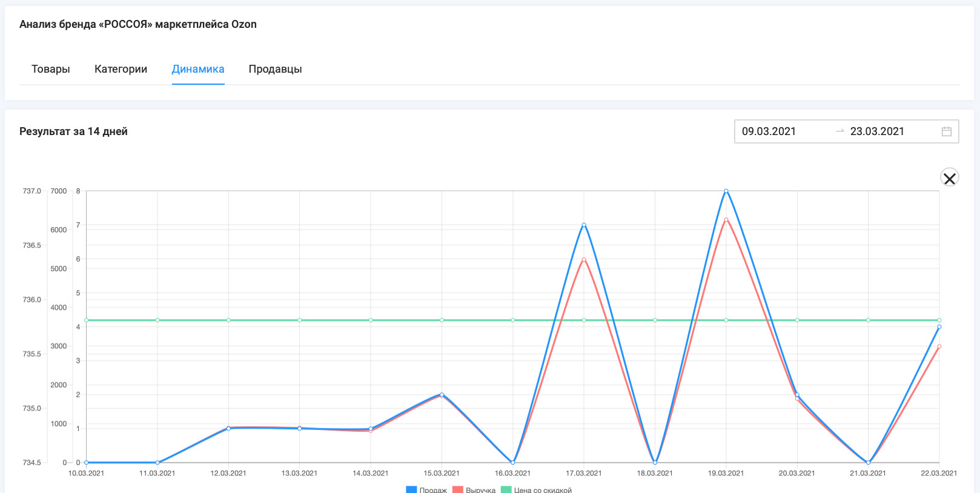Click blue sales point on 22.03.2021
This screenshot has width=980, height=493.
939,327
